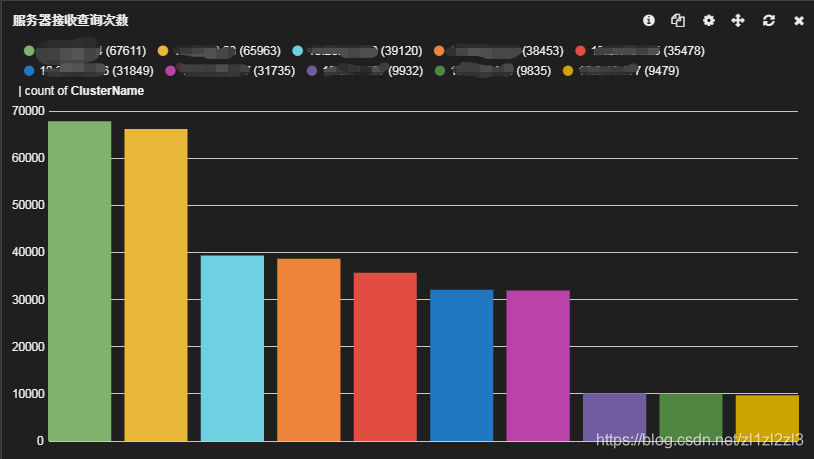Viewport: 814px width, 459px height.
Task: Open the panel info icon
Action: (x=648, y=20)
